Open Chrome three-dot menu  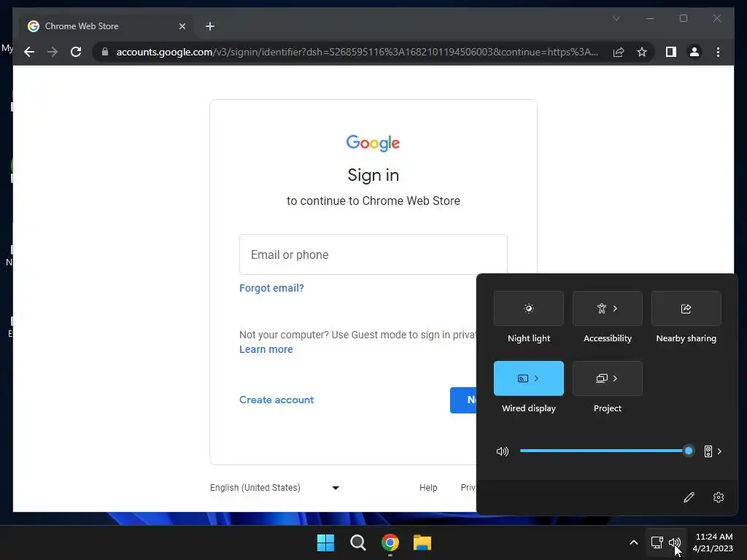(718, 52)
